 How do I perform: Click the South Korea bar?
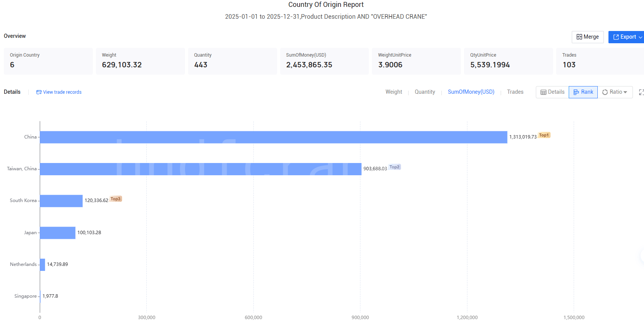(x=61, y=201)
